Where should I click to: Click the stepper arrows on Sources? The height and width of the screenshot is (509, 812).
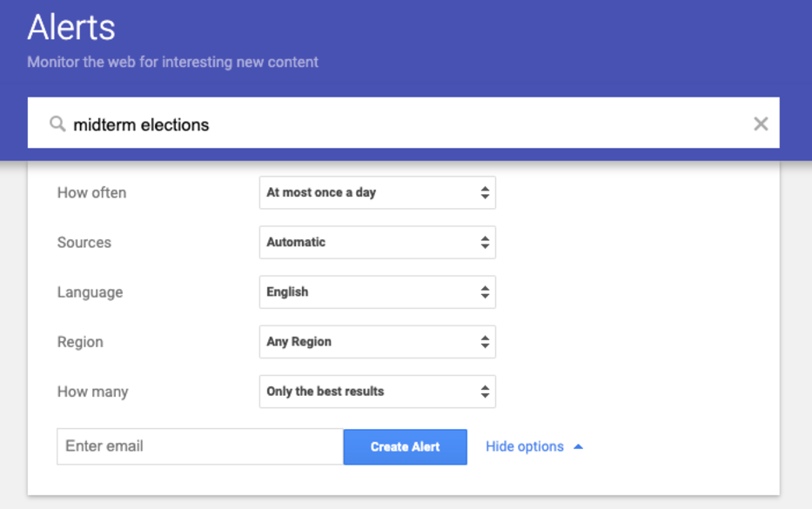(485, 243)
